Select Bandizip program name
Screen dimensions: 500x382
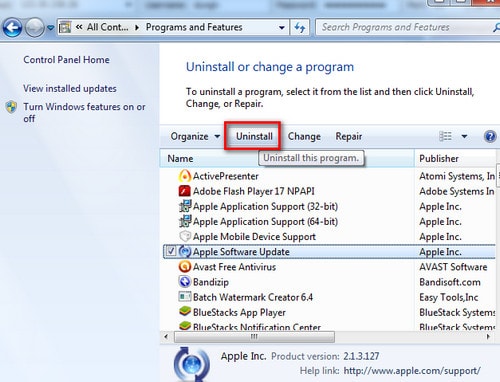(211, 282)
